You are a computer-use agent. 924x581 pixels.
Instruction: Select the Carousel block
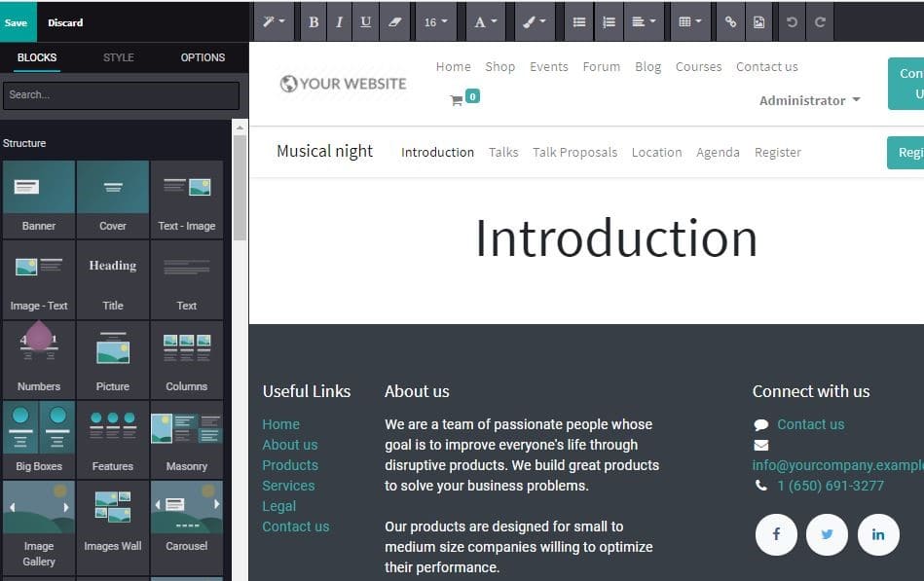click(187, 527)
